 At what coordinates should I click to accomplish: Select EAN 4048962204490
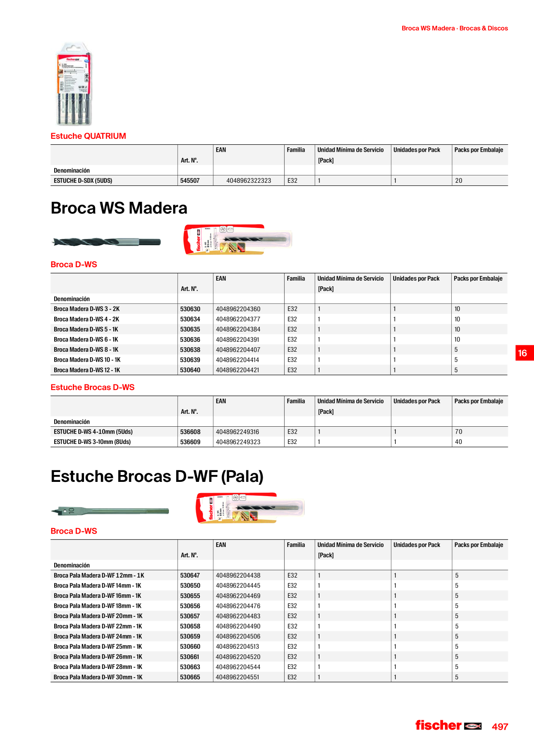[238, 626]
